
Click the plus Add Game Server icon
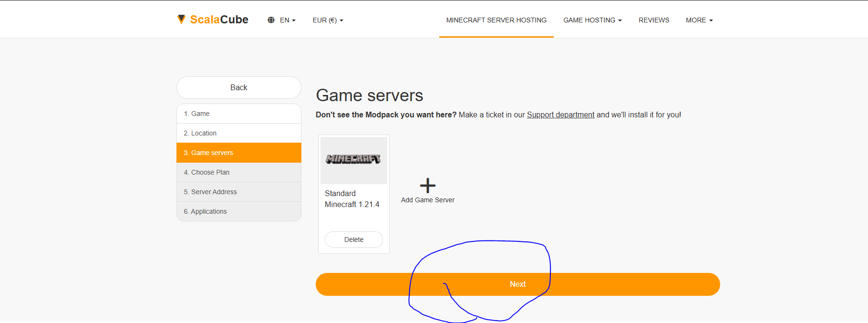tap(428, 185)
